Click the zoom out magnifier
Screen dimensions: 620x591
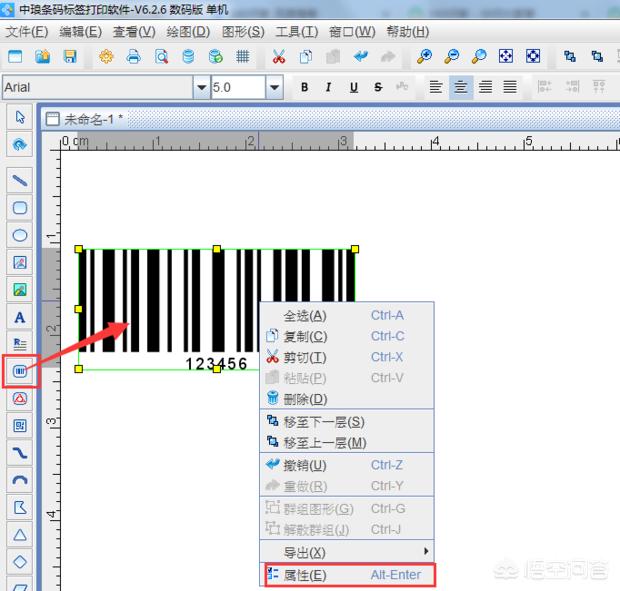[452, 57]
